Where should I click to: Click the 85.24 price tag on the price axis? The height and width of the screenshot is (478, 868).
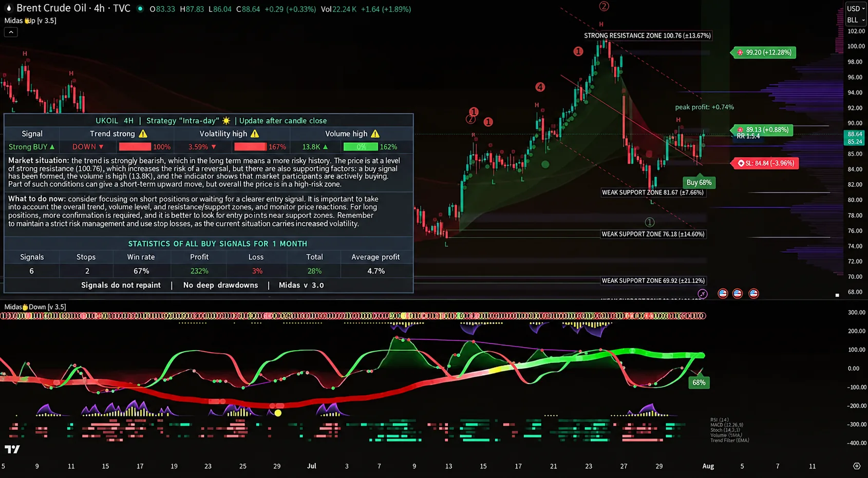pos(855,142)
